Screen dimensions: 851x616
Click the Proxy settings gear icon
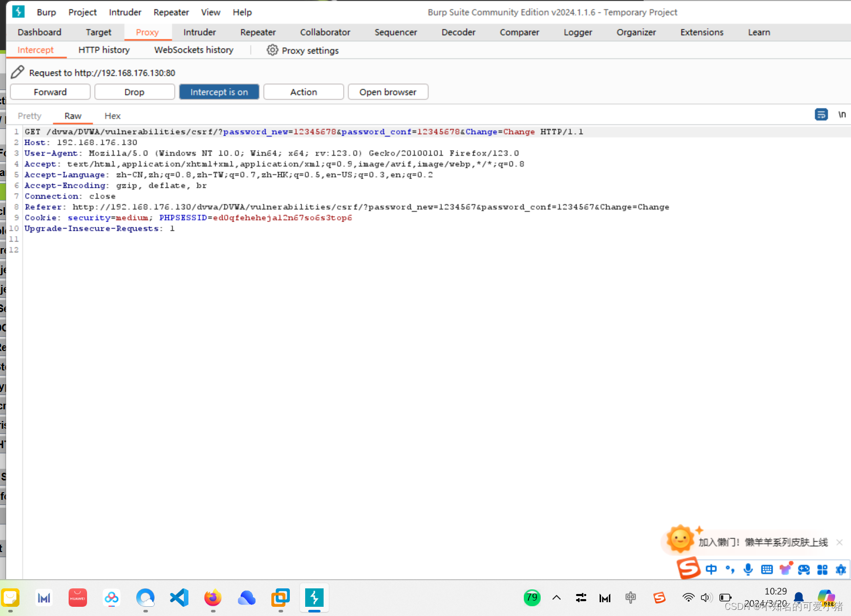tap(272, 50)
